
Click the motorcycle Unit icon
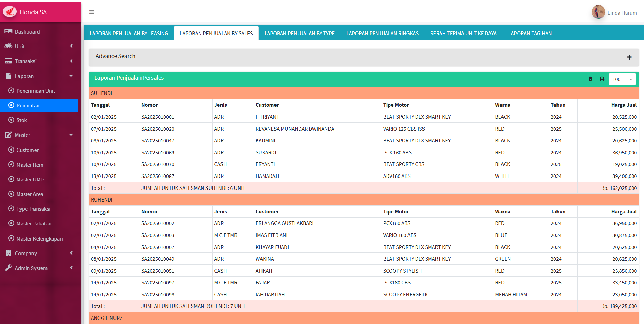9,46
